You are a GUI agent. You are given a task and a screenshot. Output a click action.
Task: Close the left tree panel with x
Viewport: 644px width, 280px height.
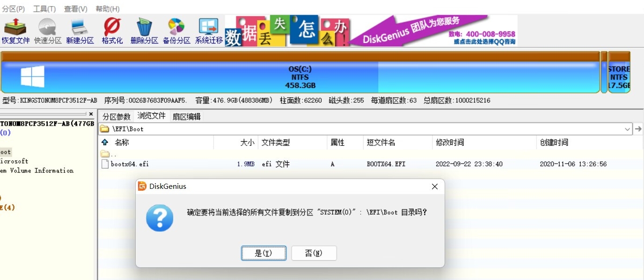pyautogui.click(x=91, y=114)
